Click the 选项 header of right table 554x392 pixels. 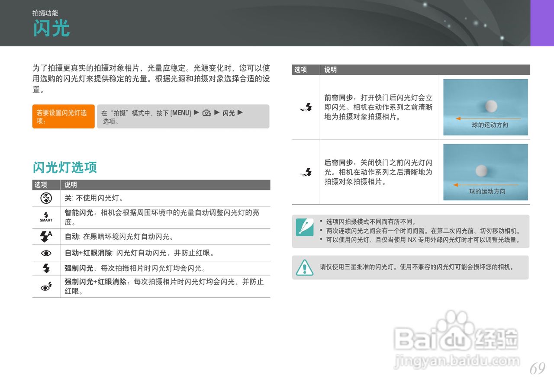[301, 70]
